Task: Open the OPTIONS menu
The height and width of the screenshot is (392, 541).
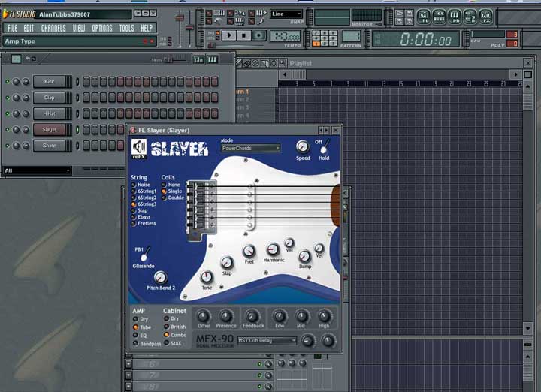Action: pyautogui.click(x=102, y=29)
